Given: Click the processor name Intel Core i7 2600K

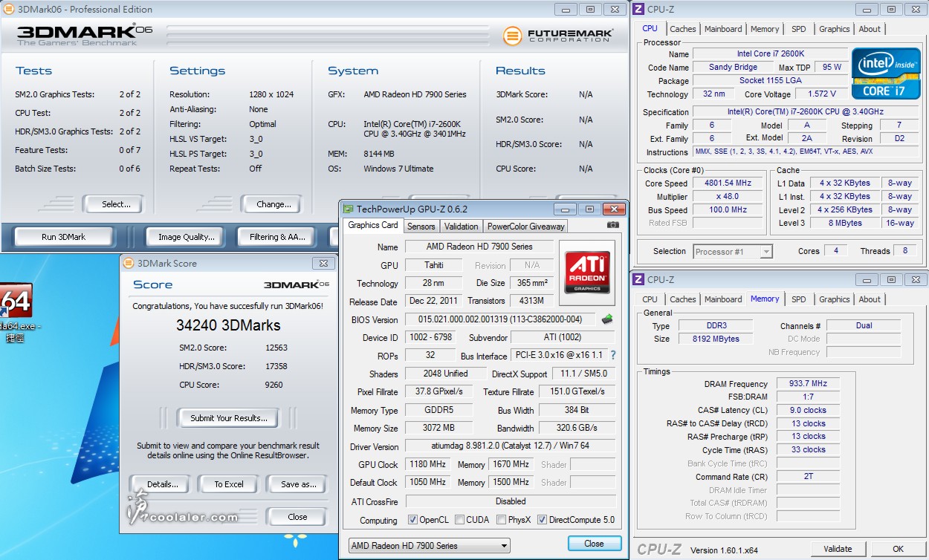Looking at the screenshot, I should (770, 54).
